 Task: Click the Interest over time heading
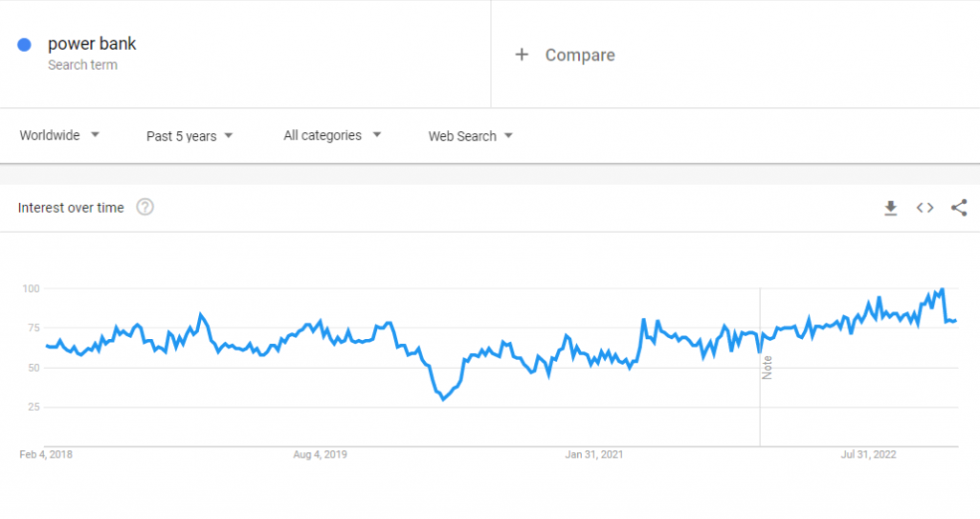point(71,208)
